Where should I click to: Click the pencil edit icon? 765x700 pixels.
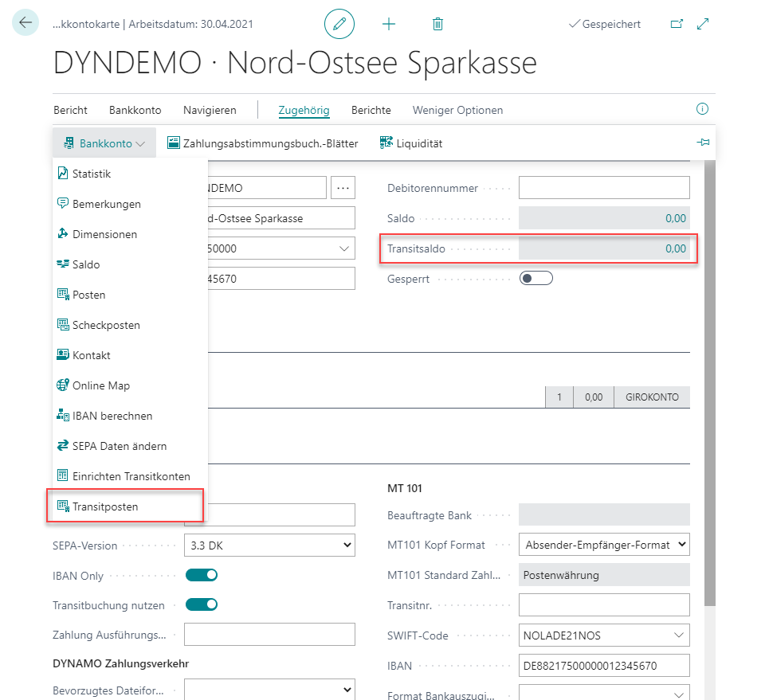pyautogui.click(x=339, y=24)
